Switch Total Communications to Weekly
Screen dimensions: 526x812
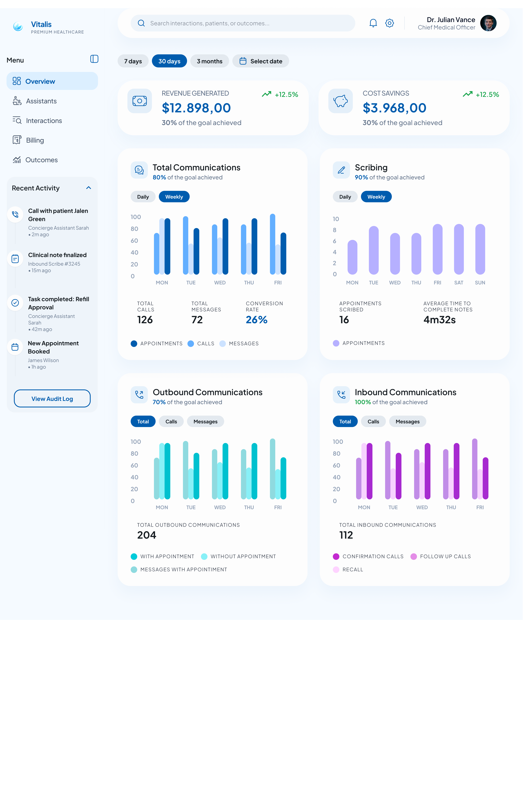point(174,197)
